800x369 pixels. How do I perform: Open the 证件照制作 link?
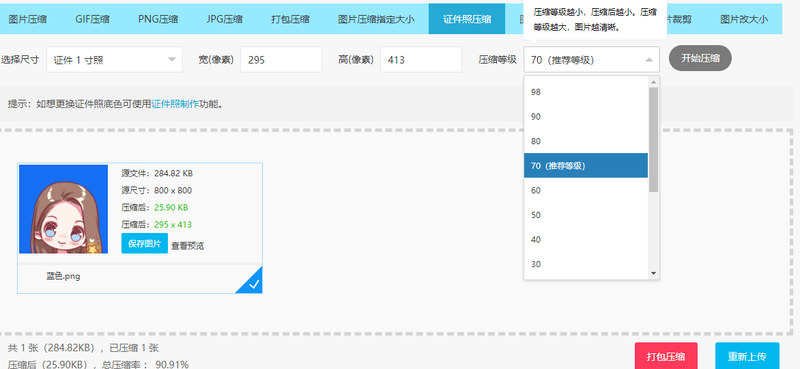click(175, 104)
